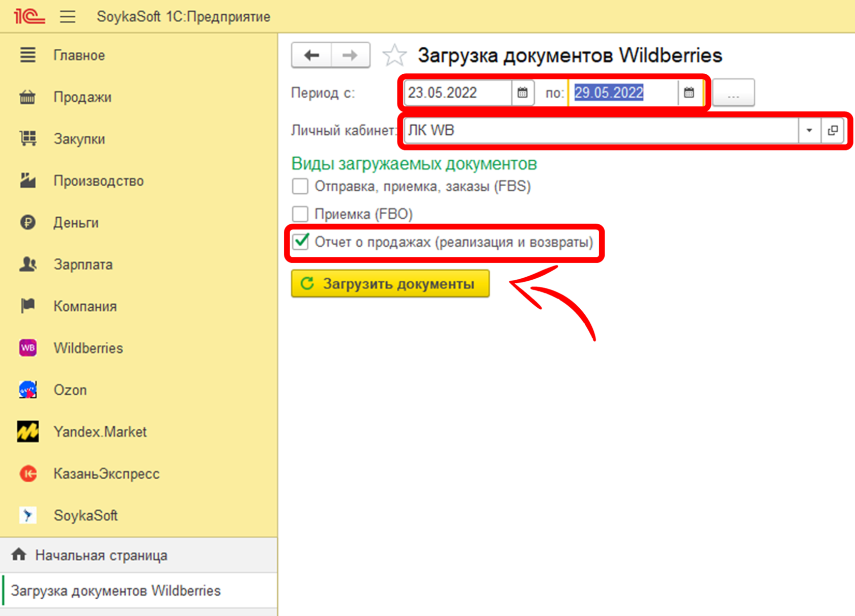
Task: Enable the Приемка (FBO) checkbox
Action: coord(300,214)
